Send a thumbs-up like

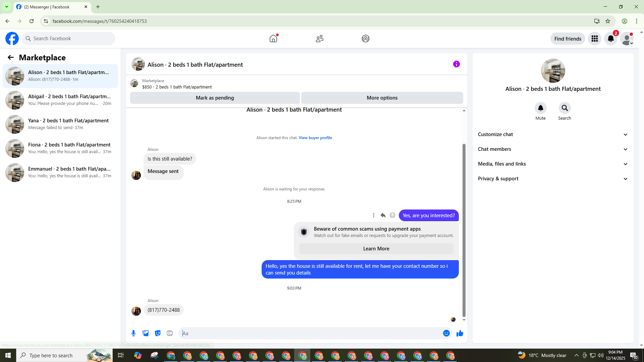click(460, 333)
